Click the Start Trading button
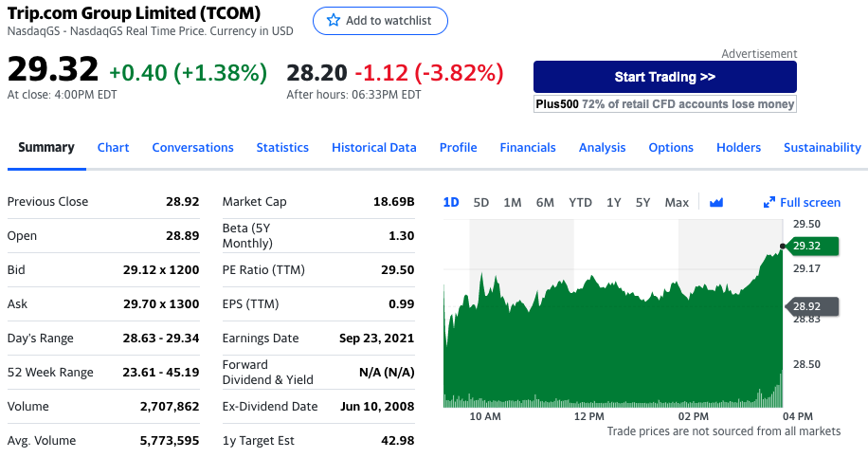The image size is (868, 458). tap(664, 77)
